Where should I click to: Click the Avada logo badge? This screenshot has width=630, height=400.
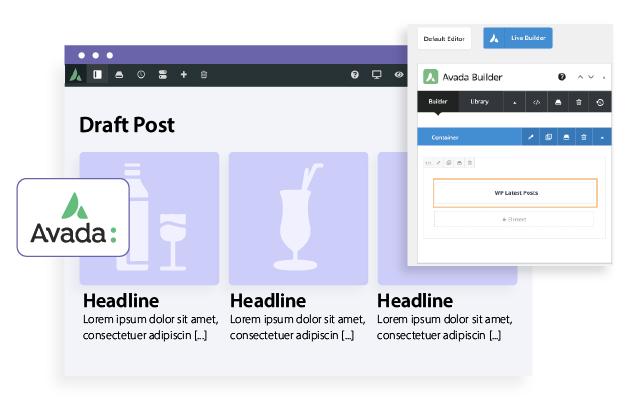coord(73,217)
